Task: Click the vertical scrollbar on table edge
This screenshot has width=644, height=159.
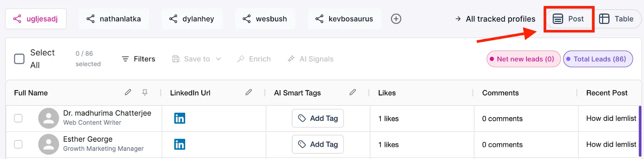Action: pyautogui.click(x=640, y=131)
